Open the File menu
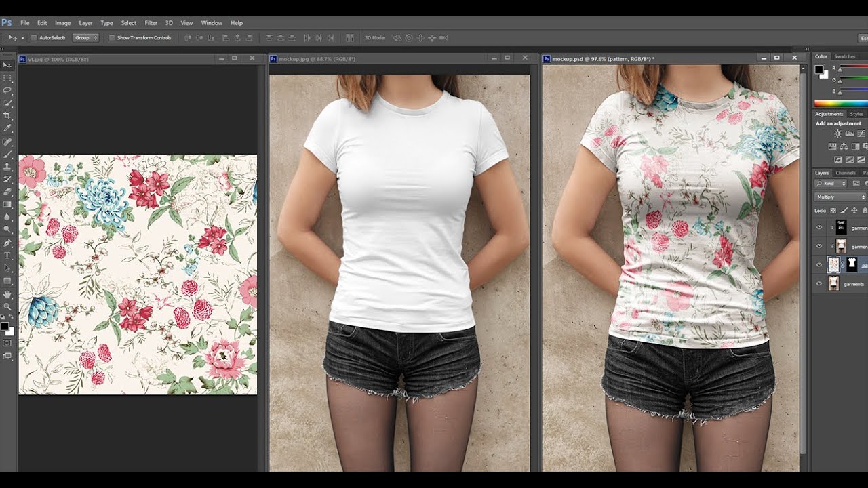The image size is (868, 488). 25,23
